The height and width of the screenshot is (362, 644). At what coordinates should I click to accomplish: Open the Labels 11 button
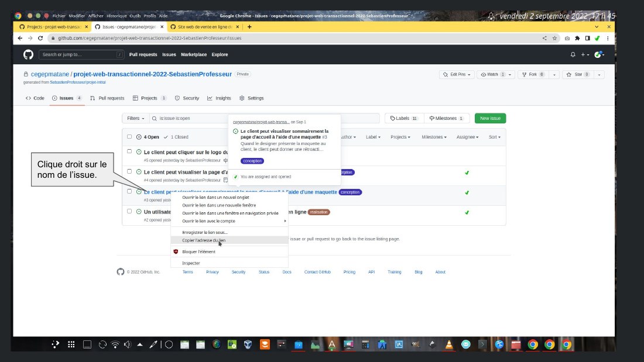click(x=404, y=118)
